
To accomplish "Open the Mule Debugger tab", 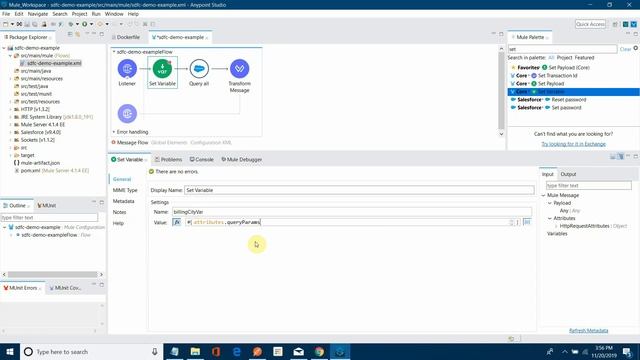I will tap(242, 160).
